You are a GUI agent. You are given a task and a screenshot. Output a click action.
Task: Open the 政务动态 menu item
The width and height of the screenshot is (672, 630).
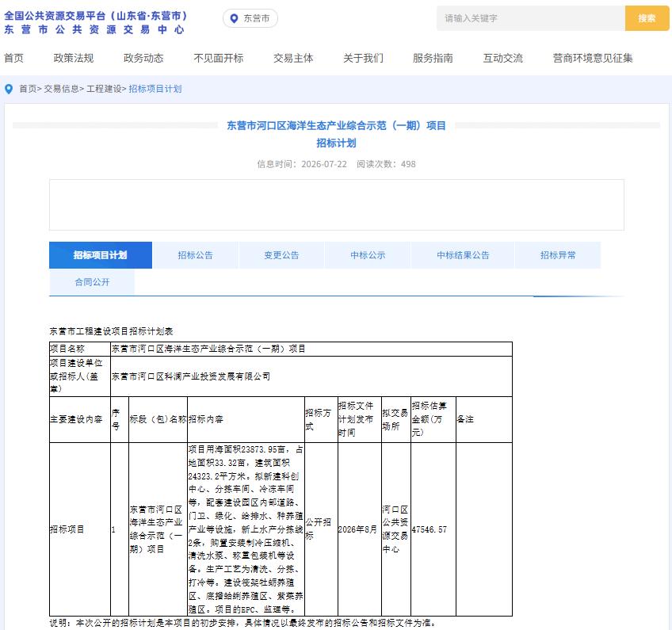tap(143, 59)
